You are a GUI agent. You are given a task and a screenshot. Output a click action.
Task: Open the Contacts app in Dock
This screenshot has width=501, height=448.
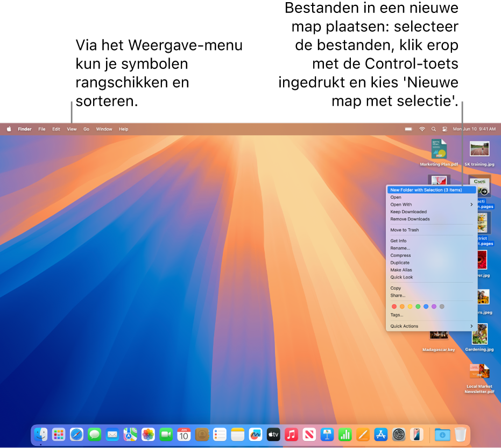click(202, 435)
